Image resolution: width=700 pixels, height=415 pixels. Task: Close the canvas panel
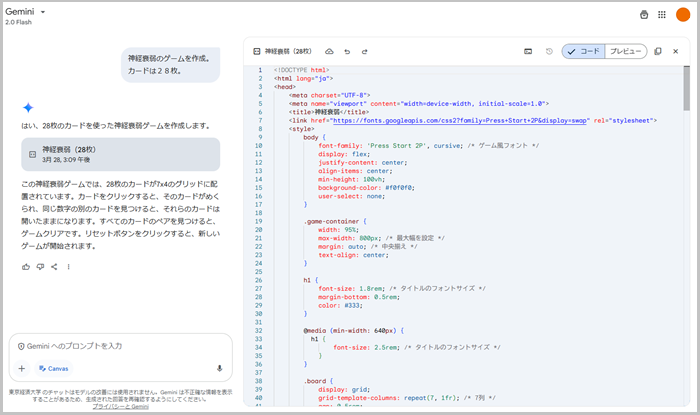(675, 51)
